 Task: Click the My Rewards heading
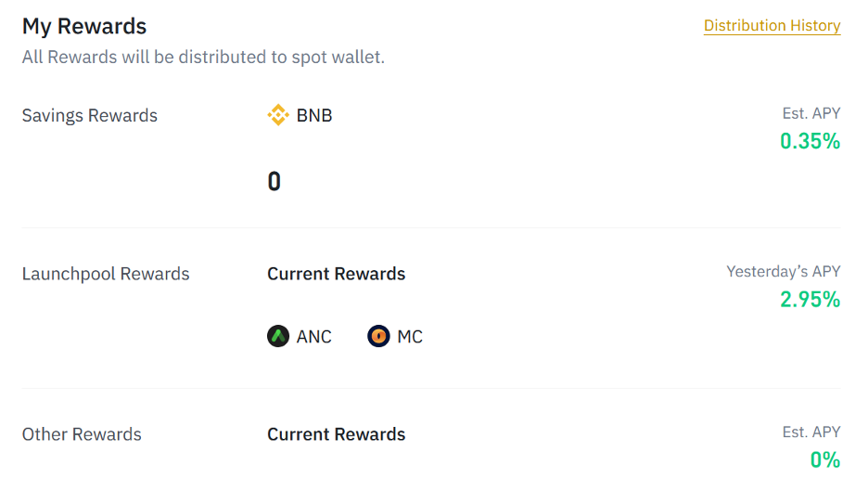coord(84,26)
